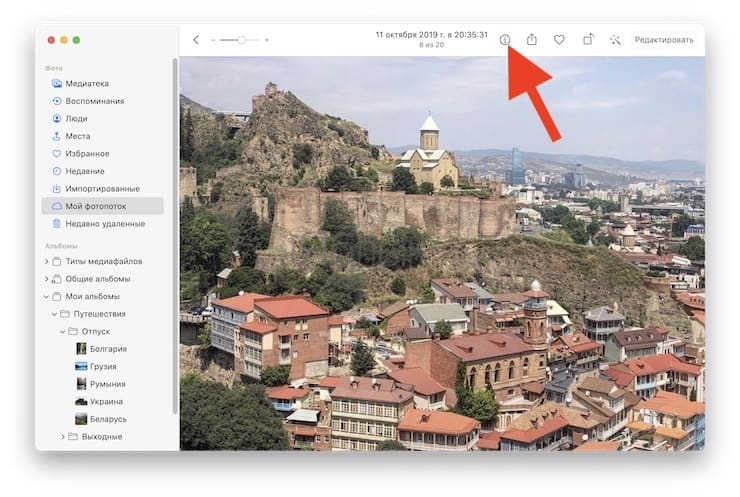Collapse Мои альбомы group
740x497 pixels.
pos(46,296)
